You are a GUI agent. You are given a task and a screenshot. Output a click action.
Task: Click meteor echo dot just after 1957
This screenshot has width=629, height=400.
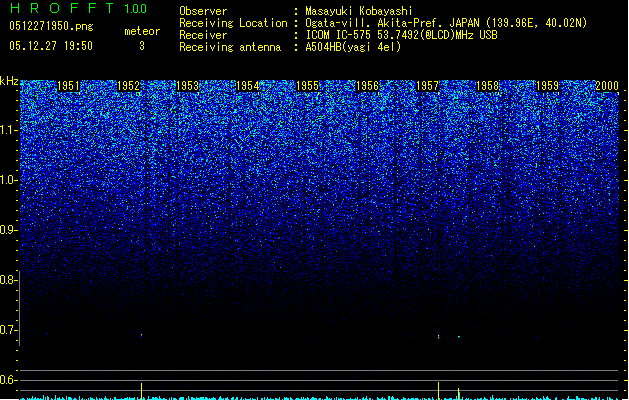tap(438, 336)
